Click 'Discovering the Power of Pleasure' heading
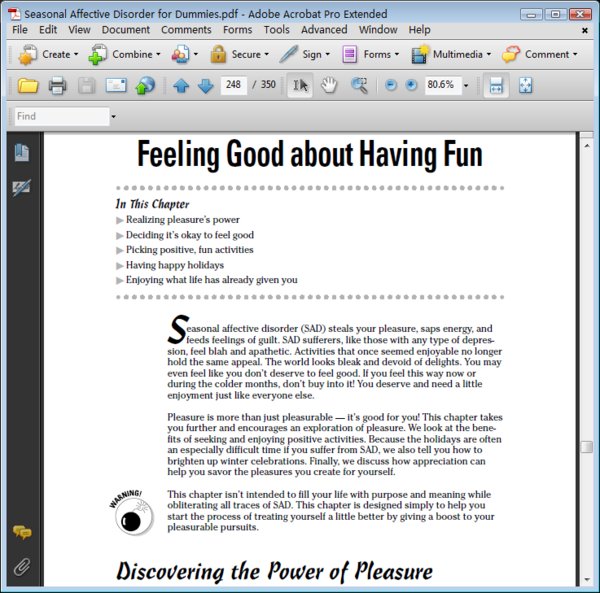The image size is (600, 593). [x=274, y=571]
